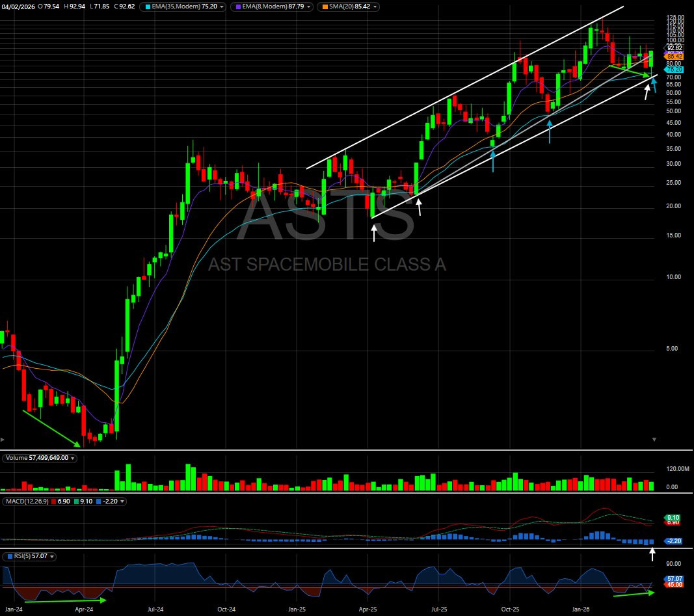Image resolution: width=694 pixels, height=616 pixels.
Task: Select the blue 57.07 RSI axis tag
Action: 674,578
